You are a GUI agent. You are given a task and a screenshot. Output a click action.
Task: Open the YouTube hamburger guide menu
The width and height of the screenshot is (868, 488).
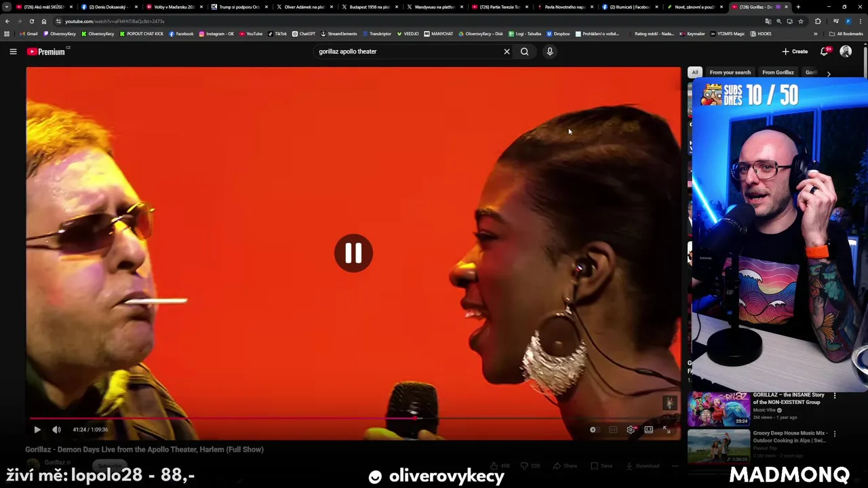pos(13,52)
